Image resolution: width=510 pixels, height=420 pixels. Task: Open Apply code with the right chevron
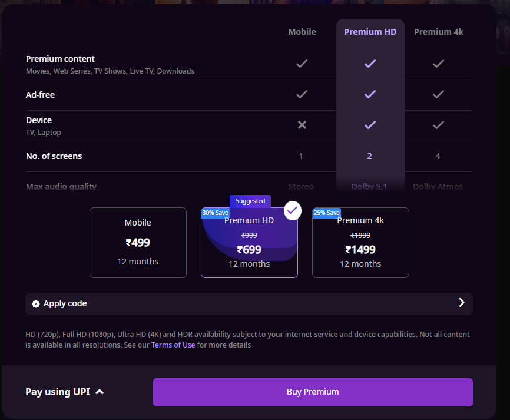coord(462,303)
